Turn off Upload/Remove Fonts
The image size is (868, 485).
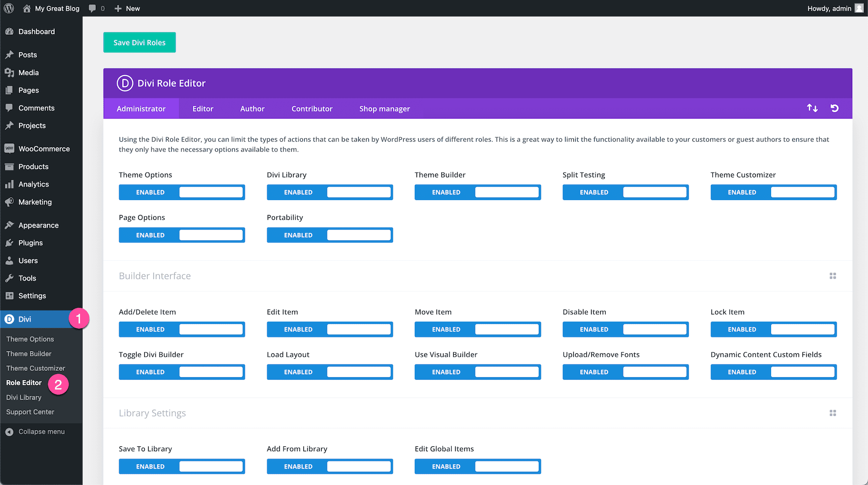coord(625,372)
